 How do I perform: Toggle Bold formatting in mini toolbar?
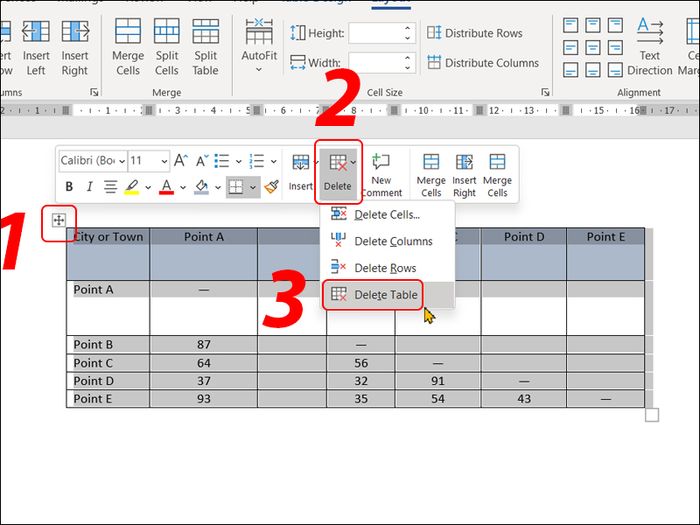coord(69,187)
